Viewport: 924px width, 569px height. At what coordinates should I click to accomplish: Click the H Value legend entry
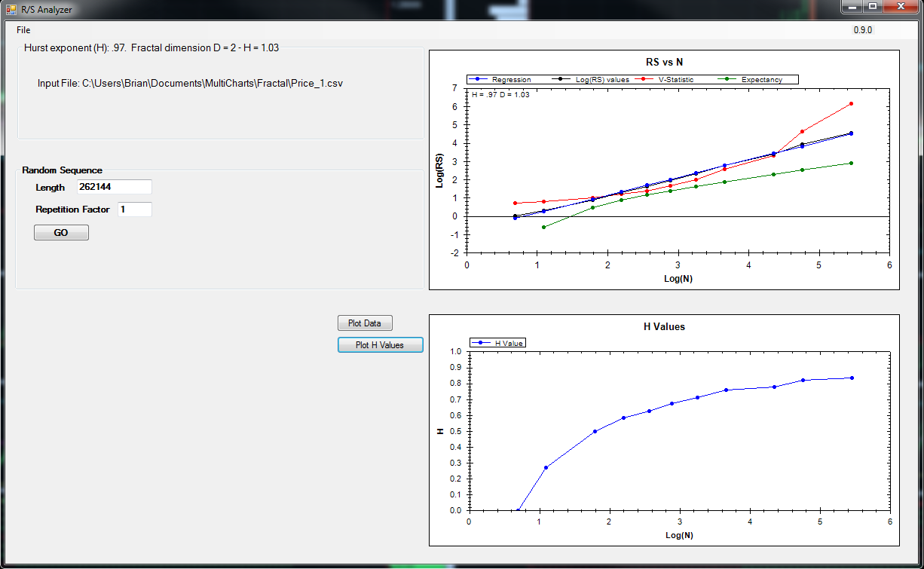tap(497, 343)
